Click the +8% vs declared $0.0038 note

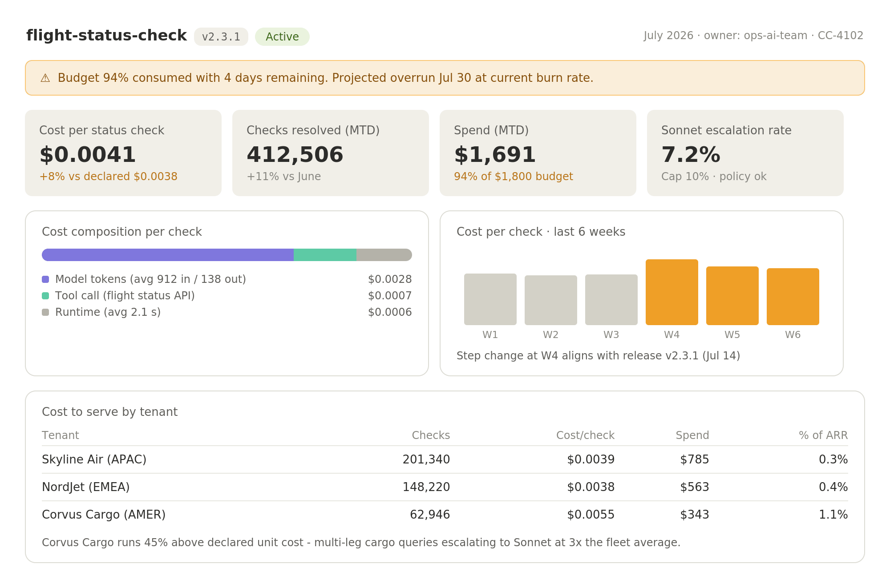pyautogui.click(x=109, y=177)
